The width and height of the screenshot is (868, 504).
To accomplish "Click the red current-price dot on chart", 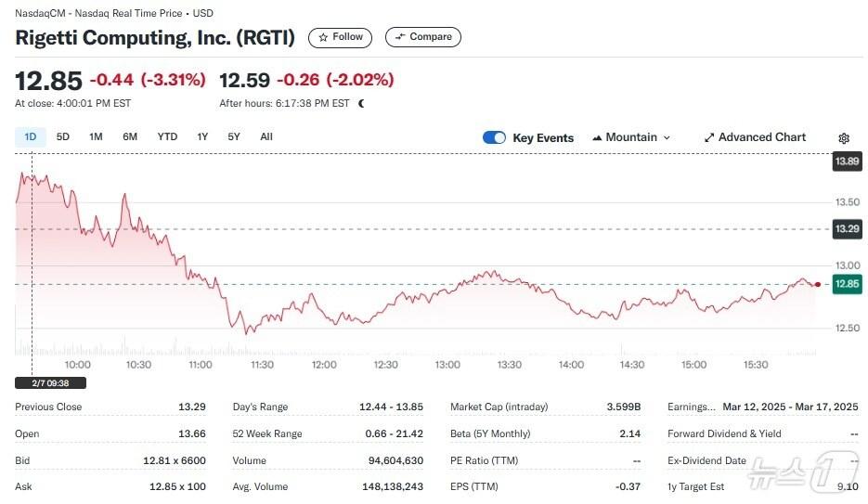I will (x=817, y=284).
